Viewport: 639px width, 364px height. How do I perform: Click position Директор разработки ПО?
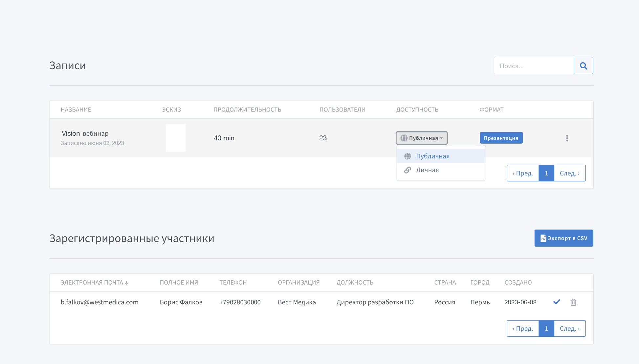pyautogui.click(x=375, y=302)
